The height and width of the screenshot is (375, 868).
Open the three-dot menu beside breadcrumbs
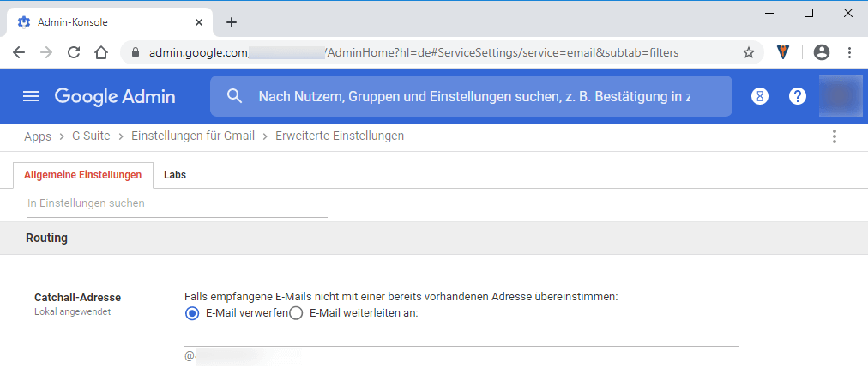[x=835, y=136]
